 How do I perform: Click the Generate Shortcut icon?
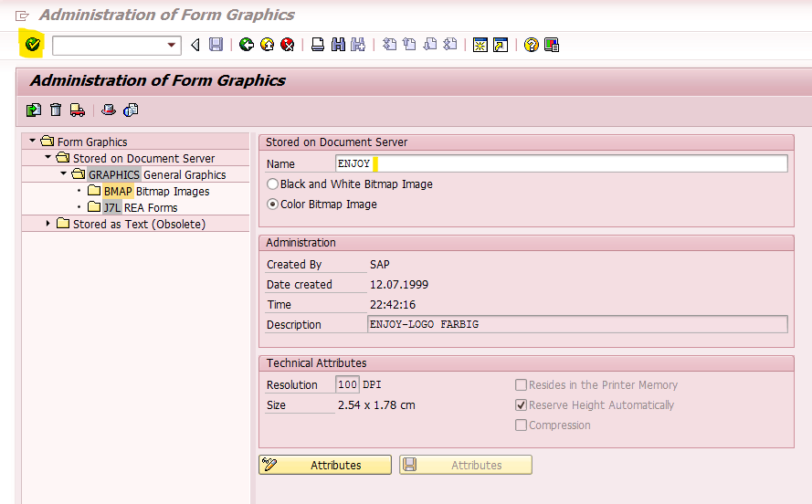[501, 45]
